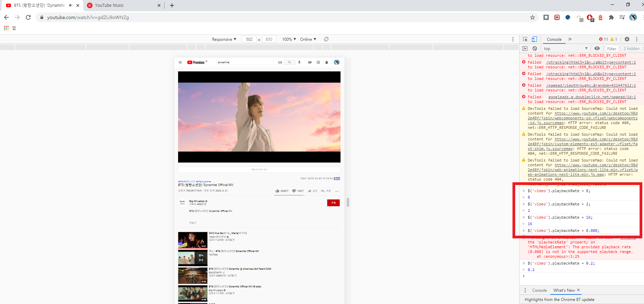This screenshot has height=304, width=644.
Task: Open the Chrome extensions puzzle icon
Action: pos(611,17)
